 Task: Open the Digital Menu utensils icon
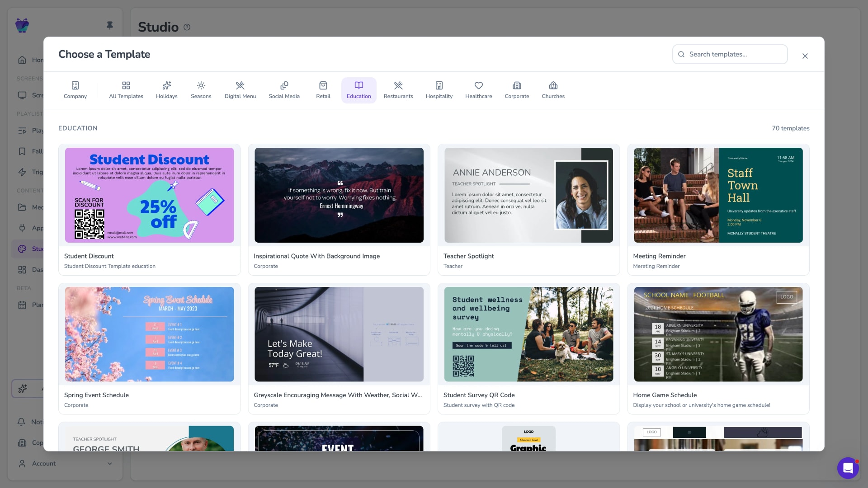click(240, 85)
